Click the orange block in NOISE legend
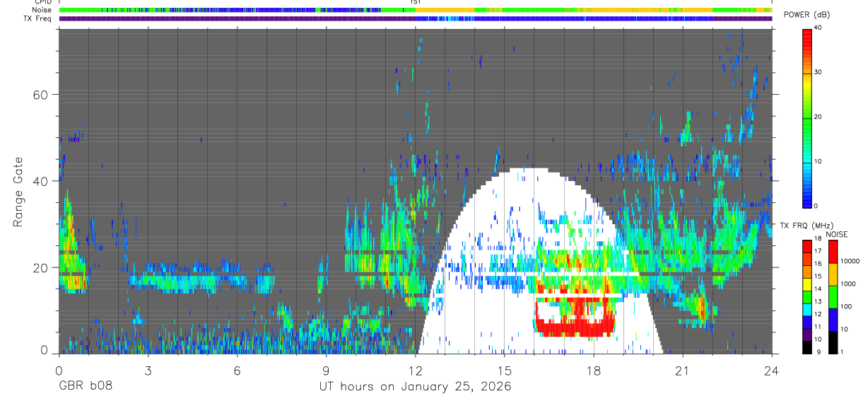Screen dimensions: 868x401 [x=833, y=274]
